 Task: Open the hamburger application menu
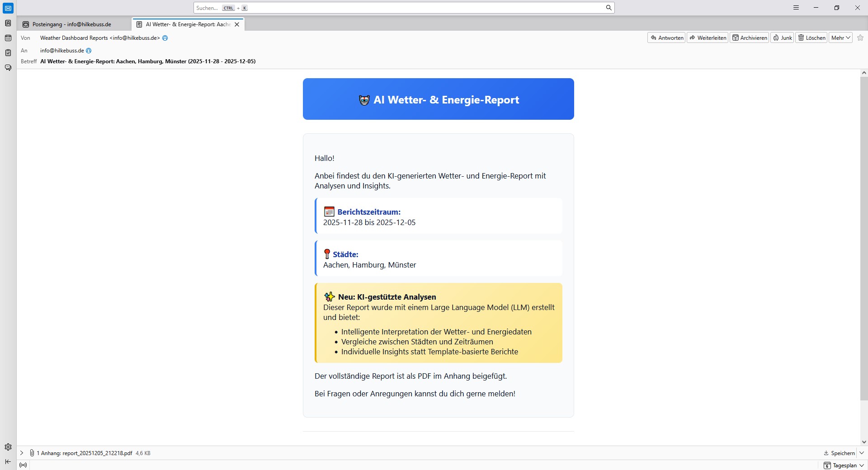[796, 8]
